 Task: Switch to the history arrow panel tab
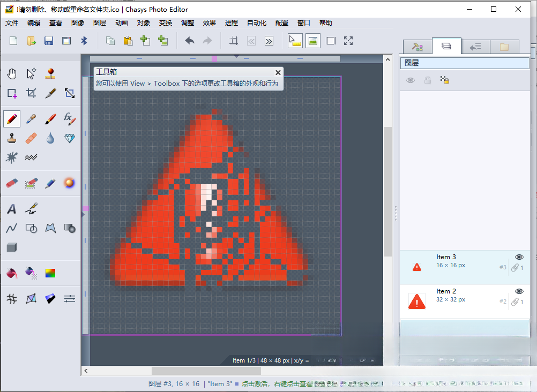(475, 47)
